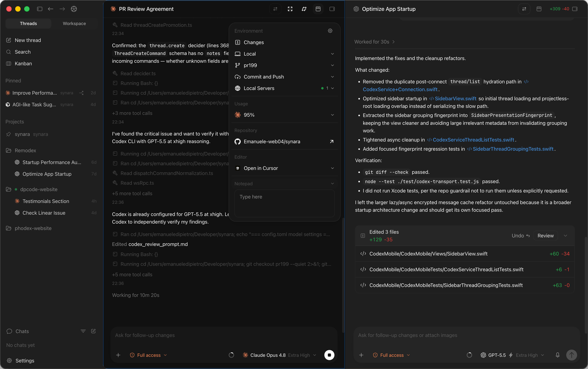This screenshot has width=588, height=369.
Task: Expand the first +5 more tool calls
Action: click(x=132, y=193)
